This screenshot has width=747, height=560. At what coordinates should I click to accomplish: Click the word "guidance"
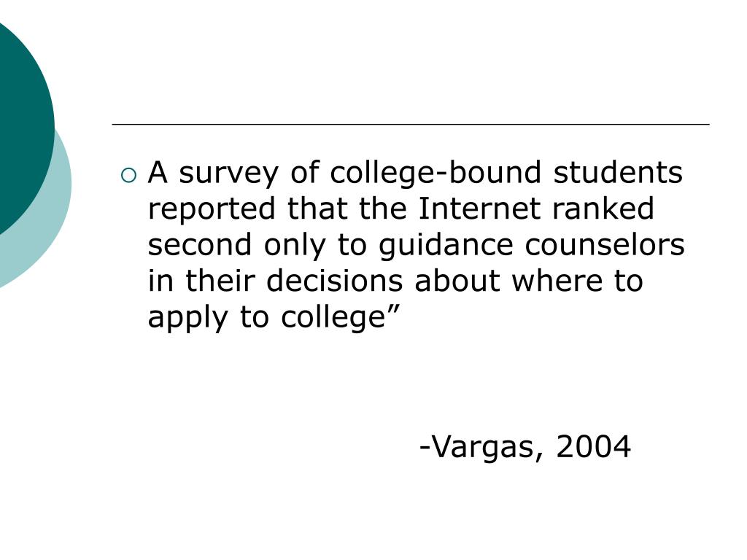click(x=446, y=246)
